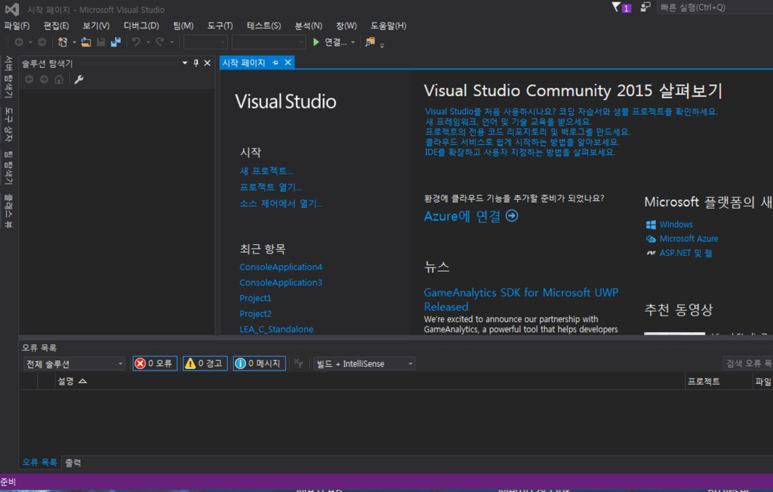Pin the 솔루션 탐색기 panel
This screenshot has height=492, width=773.
click(x=196, y=63)
